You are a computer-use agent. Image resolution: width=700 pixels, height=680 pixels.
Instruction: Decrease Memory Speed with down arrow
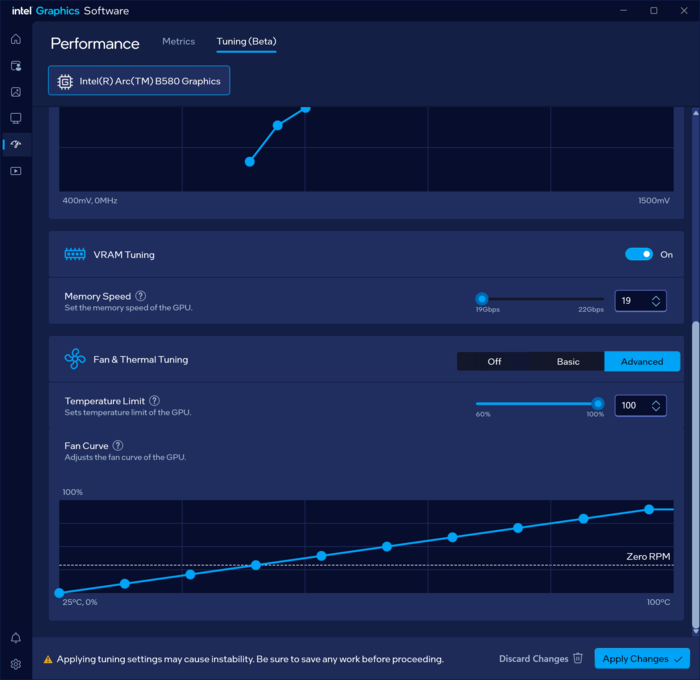click(x=656, y=304)
